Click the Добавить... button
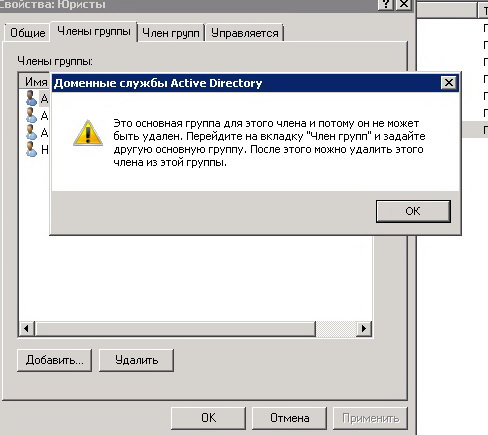The image size is (488, 435). coord(54,360)
